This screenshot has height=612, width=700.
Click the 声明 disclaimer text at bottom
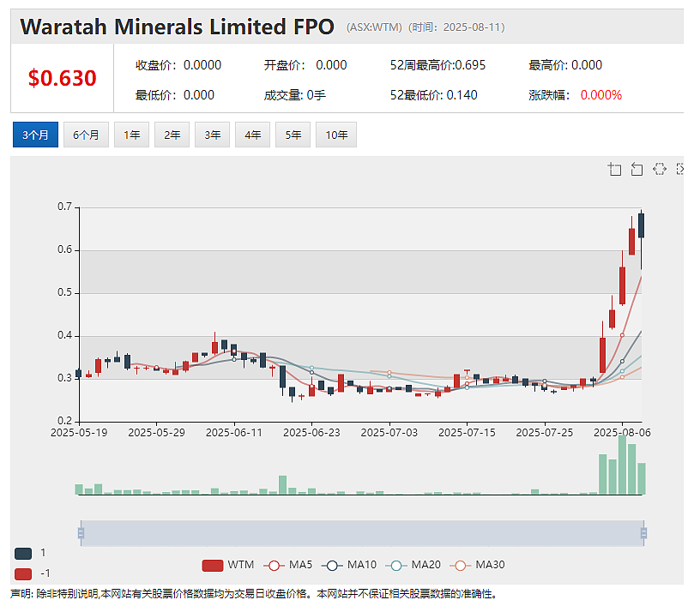(x=253, y=594)
